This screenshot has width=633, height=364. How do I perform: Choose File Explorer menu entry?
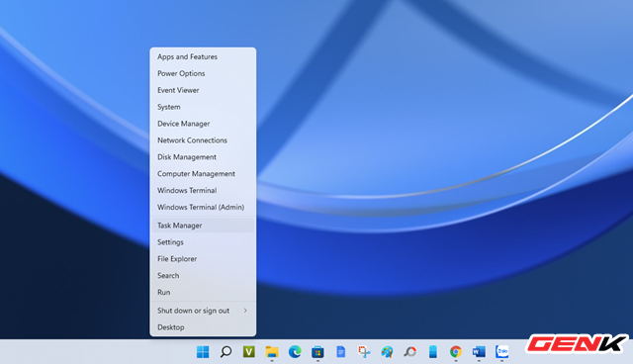pyautogui.click(x=203, y=259)
